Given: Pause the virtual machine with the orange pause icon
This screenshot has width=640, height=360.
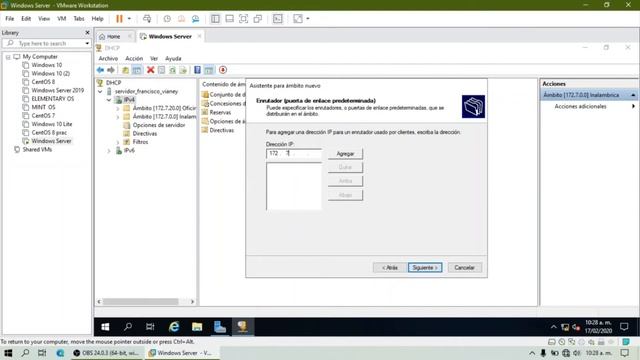Looking at the screenshot, I should [x=119, y=19].
